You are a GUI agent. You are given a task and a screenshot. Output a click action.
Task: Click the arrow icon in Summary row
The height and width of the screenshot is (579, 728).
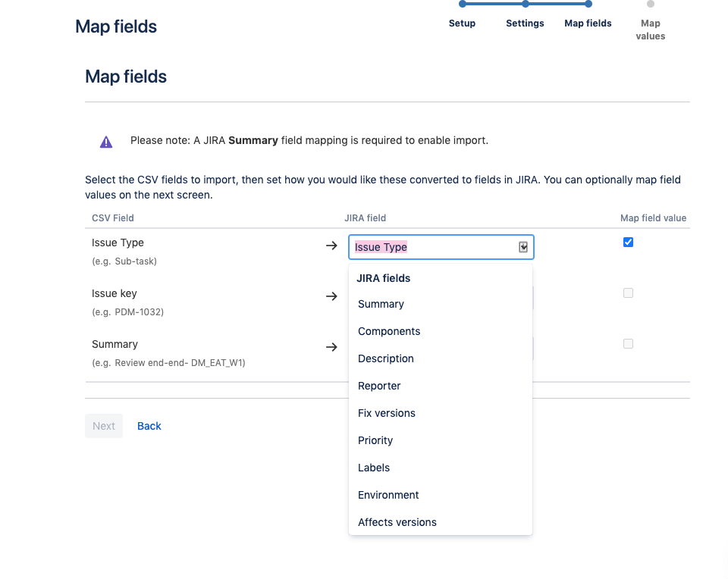click(x=331, y=347)
